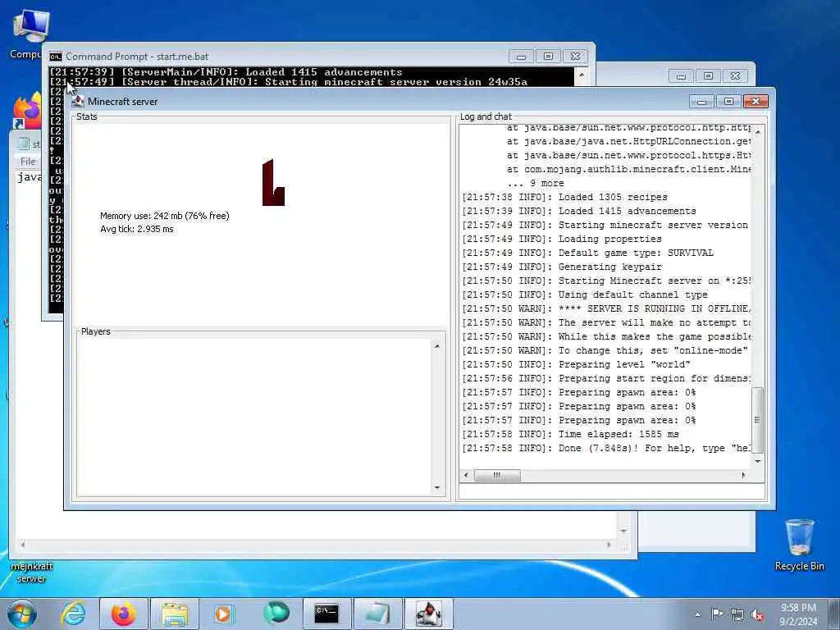Viewport: 840px width, 630px height.
Task: Click log vertical scrollbar thumb
Action: point(757,419)
